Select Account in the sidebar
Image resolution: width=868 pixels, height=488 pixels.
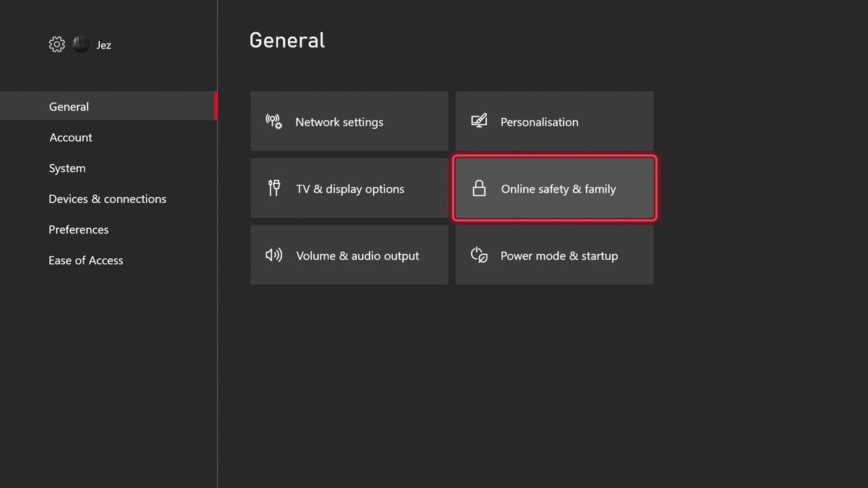click(x=70, y=137)
